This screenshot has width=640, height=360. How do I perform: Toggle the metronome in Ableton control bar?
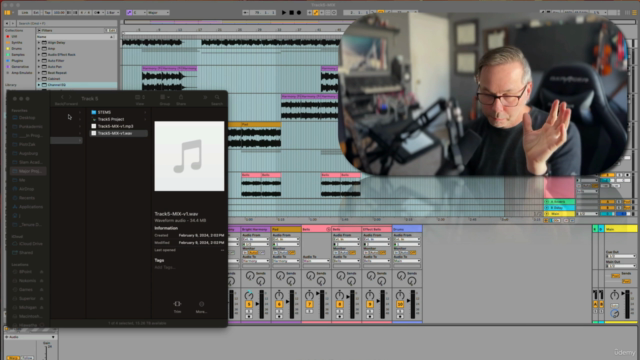coord(98,13)
